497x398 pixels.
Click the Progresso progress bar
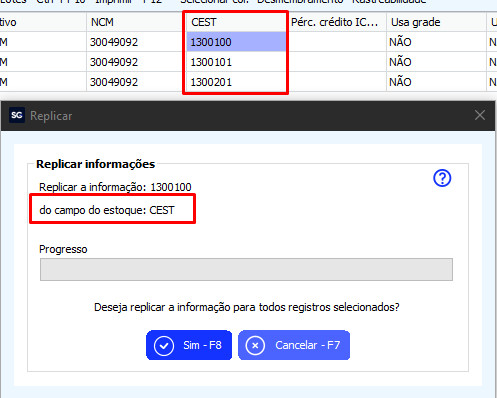coord(246,269)
